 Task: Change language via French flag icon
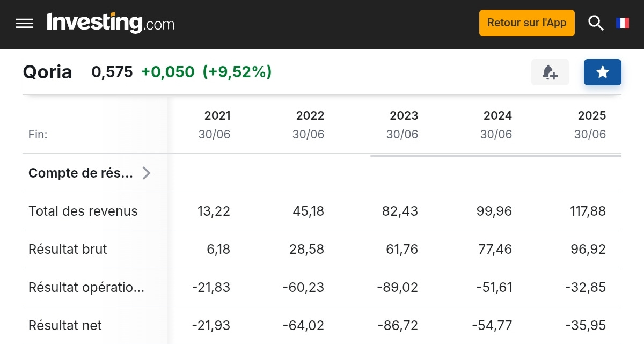[x=623, y=23]
